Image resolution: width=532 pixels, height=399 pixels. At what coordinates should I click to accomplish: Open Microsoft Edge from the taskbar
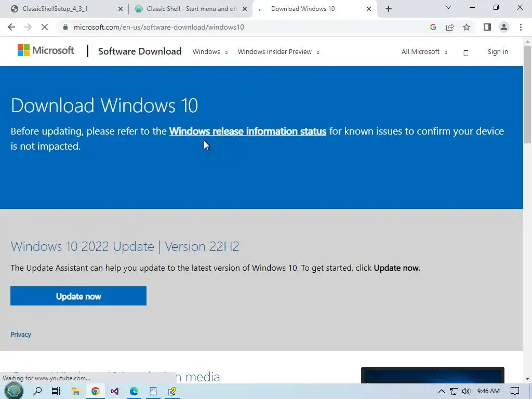click(134, 391)
